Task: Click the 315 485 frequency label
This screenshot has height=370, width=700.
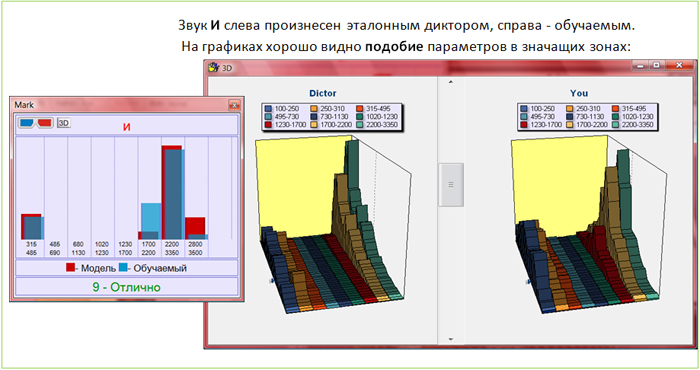Action: [x=31, y=249]
